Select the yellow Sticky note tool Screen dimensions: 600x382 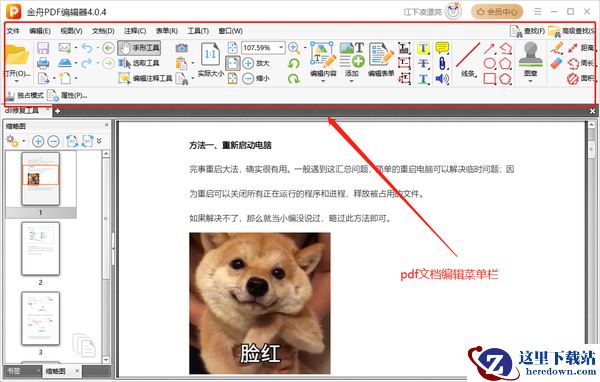pyautogui.click(x=442, y=47)
